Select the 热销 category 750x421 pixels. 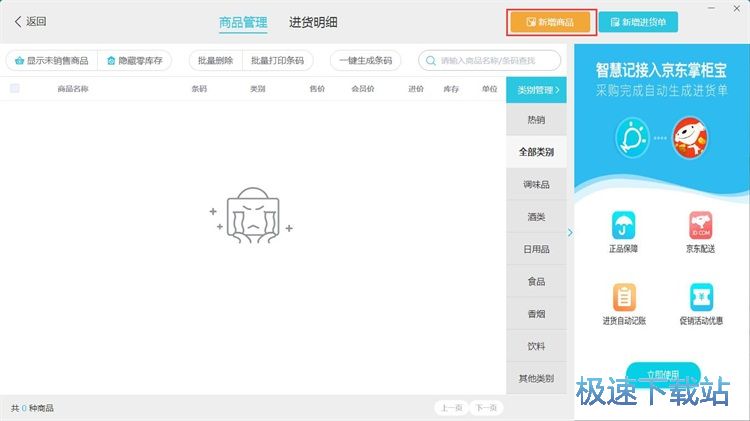point(537,120)
